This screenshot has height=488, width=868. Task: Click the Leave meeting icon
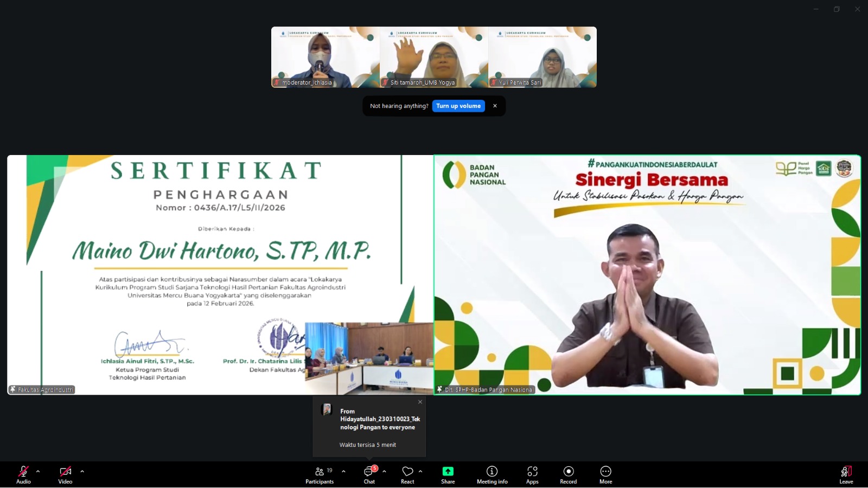coord(846,472)
